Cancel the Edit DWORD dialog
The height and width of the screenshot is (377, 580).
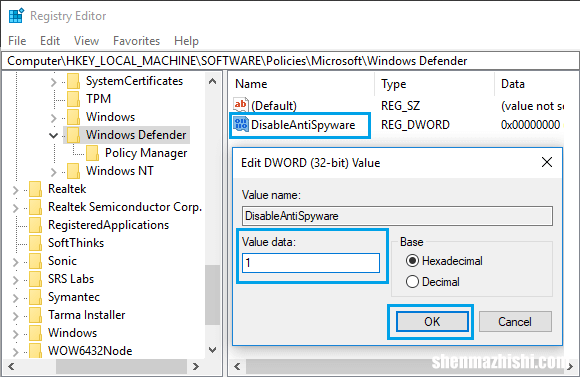click(515, 322)
